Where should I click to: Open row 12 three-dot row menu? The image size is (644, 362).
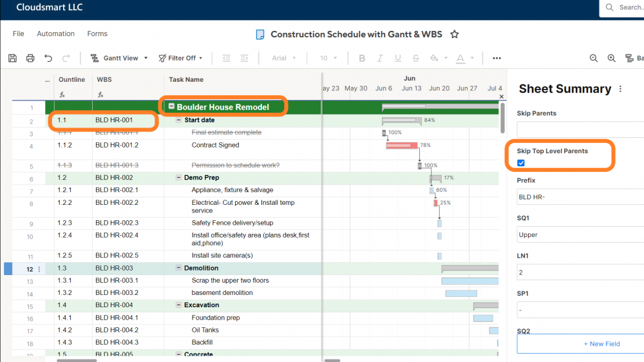(39, 269)
